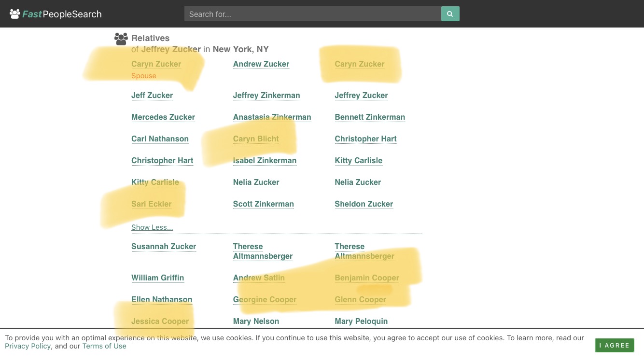
Task: Open the Sari Eckler link
Action: (x=151, y=204)
